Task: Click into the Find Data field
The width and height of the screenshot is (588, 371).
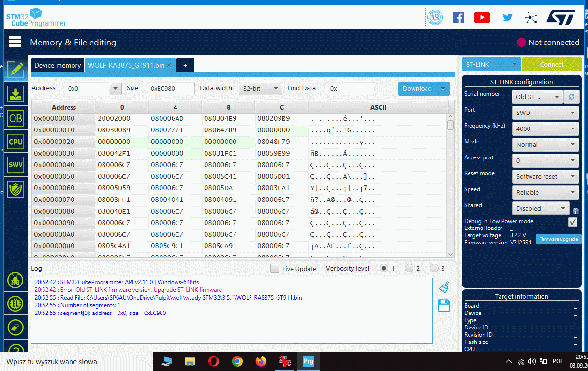Action: click(x=350, y=88)
